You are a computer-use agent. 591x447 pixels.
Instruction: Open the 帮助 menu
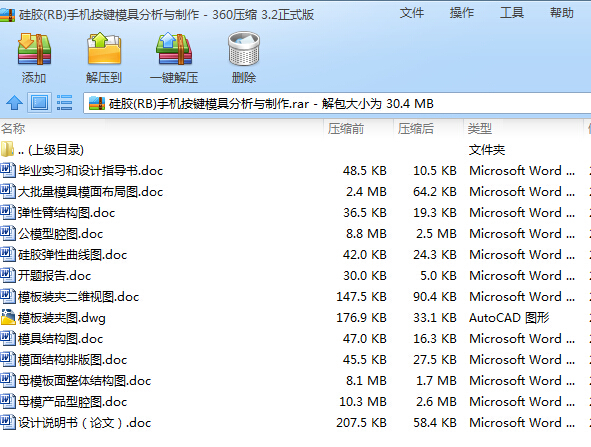[x=562, y=13]
